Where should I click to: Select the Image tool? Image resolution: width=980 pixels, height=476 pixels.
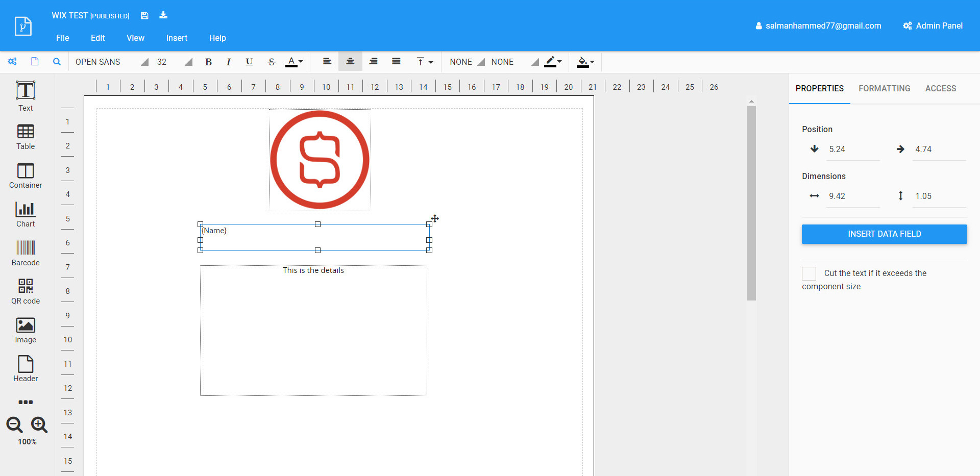[x=26, y=331]
